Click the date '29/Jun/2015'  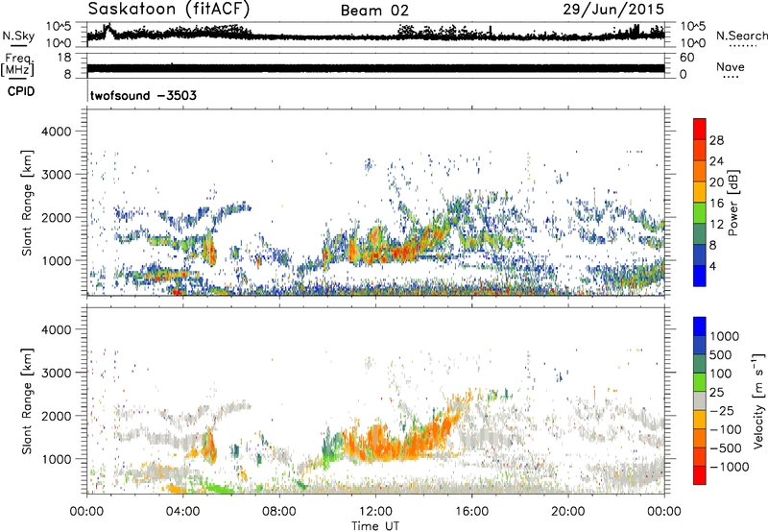point(613,9)
